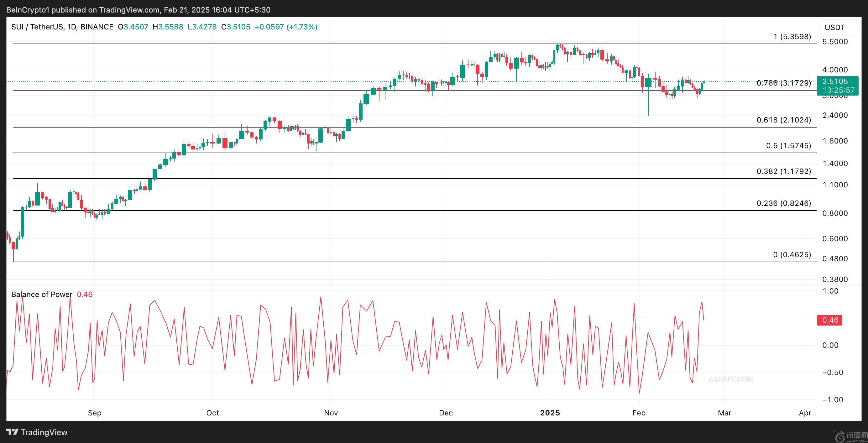Click the ALIBTC.COM watermark on indicator pane
This screenshot has height=443, width=868.
pyautogui.click(x=730, y=379)
